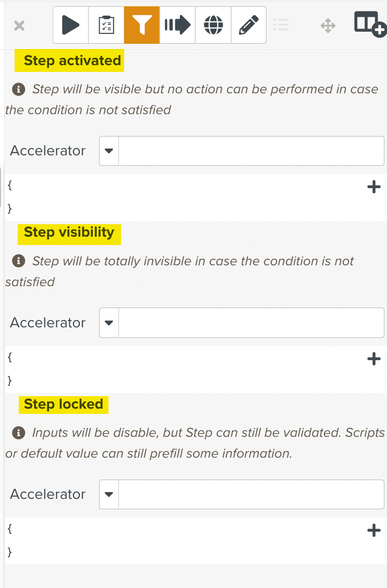Click the greyed list icon in the toolbar

click(281, 24)
